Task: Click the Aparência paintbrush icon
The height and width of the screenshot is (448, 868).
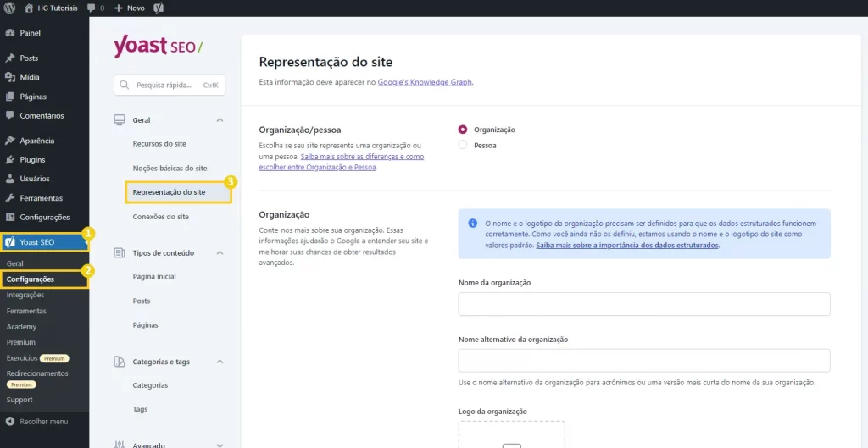Action: point(9,141)
